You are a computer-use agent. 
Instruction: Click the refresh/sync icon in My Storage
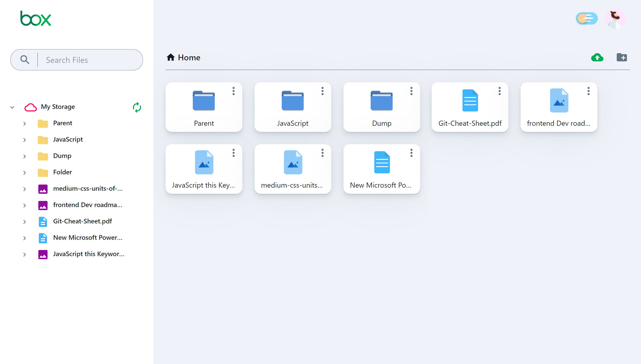pos(137,107)
